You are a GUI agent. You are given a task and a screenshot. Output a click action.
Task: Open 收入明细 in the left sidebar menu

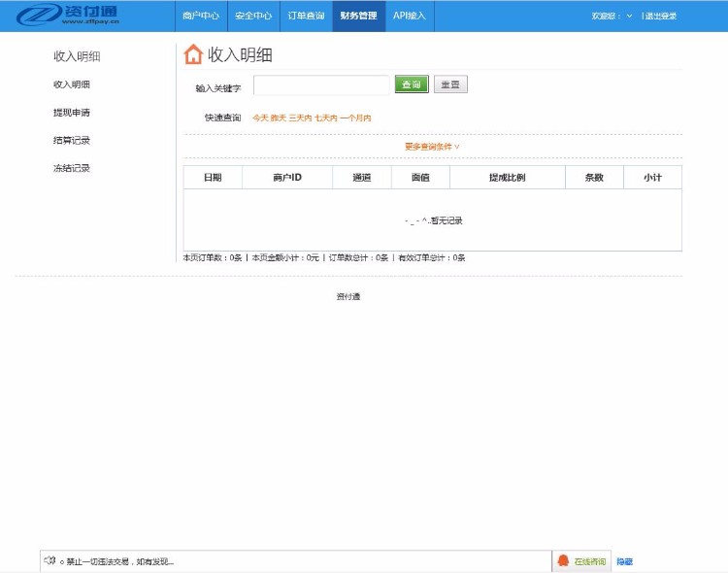pyautogui.click(x=72, y=84)
